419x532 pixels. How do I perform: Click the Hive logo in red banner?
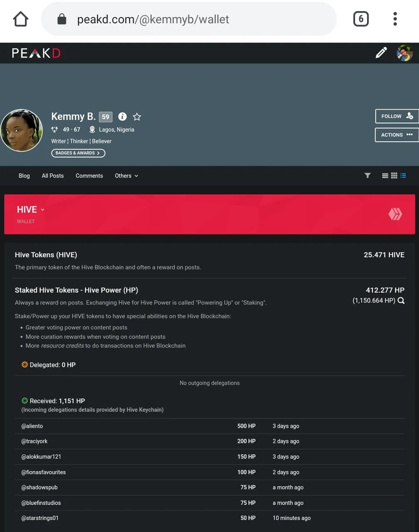tap(395, 214)
